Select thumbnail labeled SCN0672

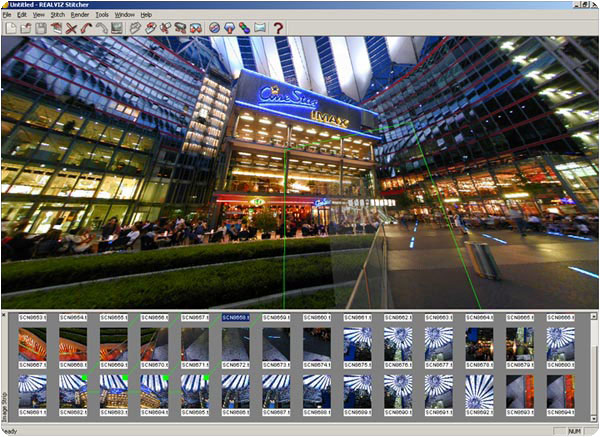point(235,344)
